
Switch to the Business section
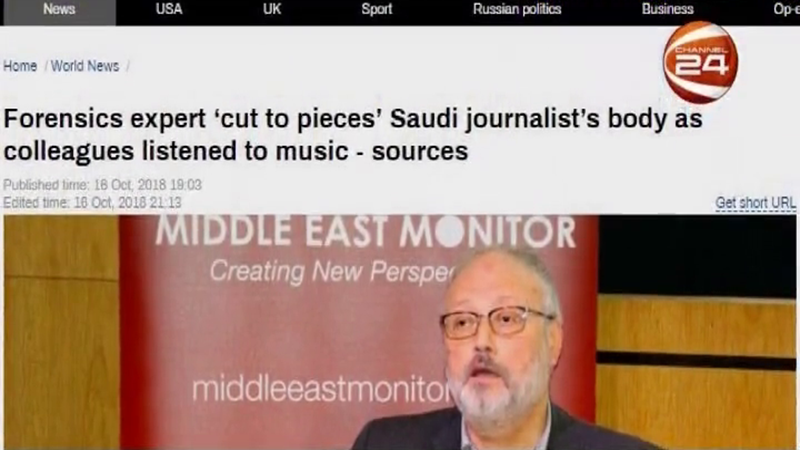click(667, 9)
